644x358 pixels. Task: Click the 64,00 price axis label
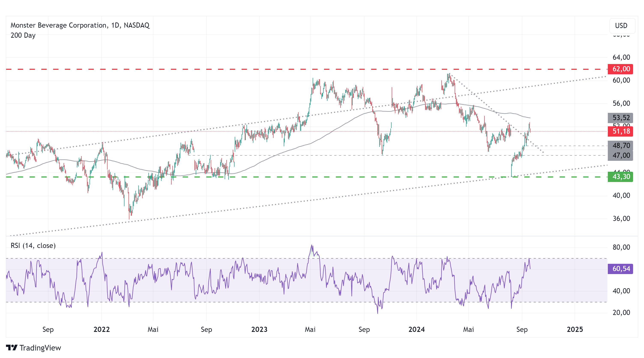(x=621, y=58)
